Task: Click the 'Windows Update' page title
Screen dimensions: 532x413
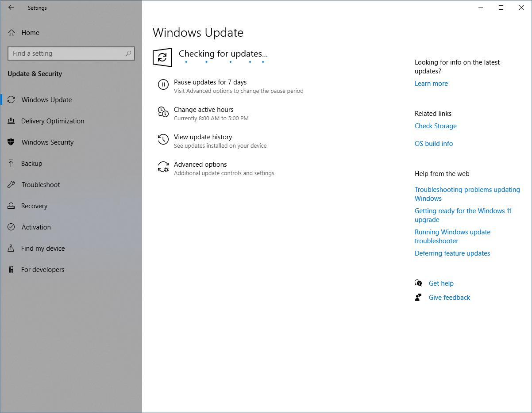Action: pyautogui.click(x=198, y=33)
